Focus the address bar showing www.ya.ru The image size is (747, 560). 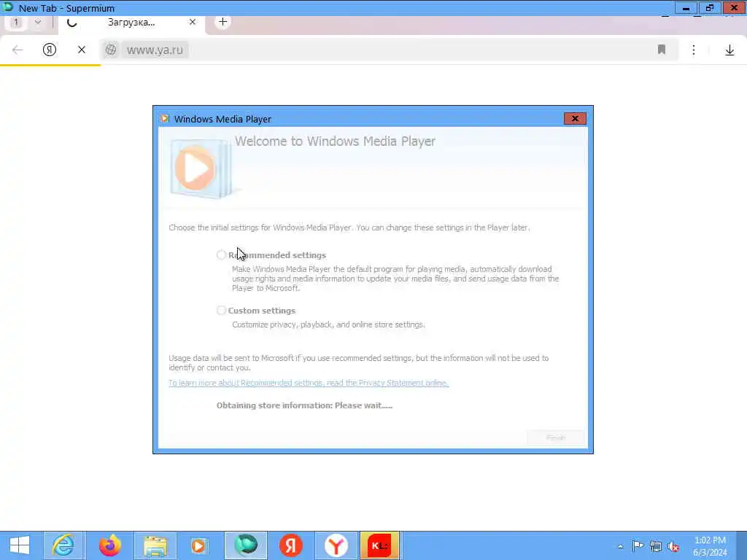[x=388, y=50]
